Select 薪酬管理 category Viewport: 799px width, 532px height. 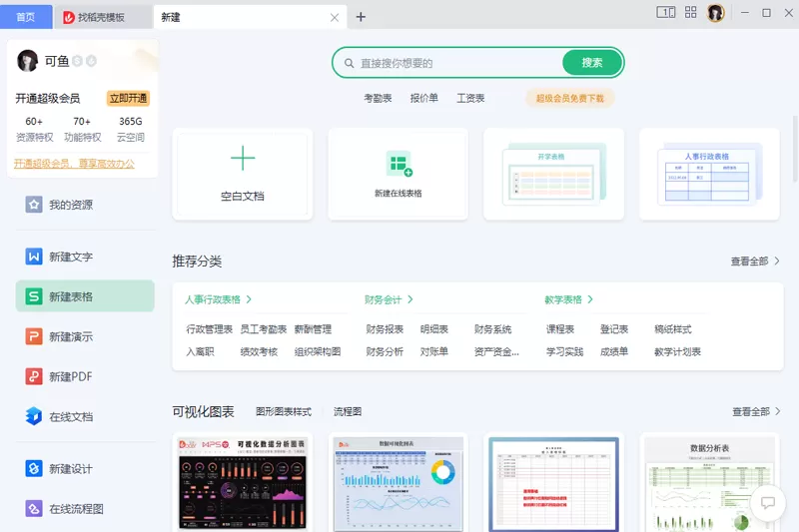pyautogui.click(x=313, y=329)
